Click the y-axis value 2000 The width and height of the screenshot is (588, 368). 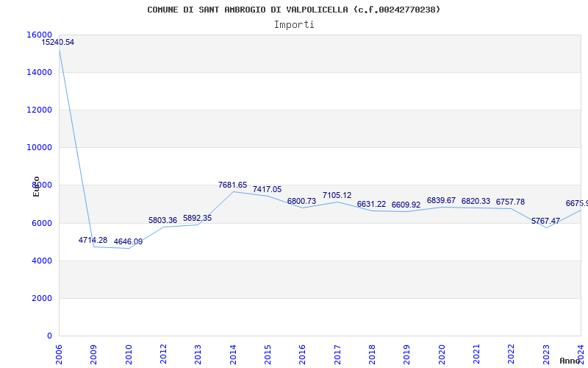coord(42,298)
